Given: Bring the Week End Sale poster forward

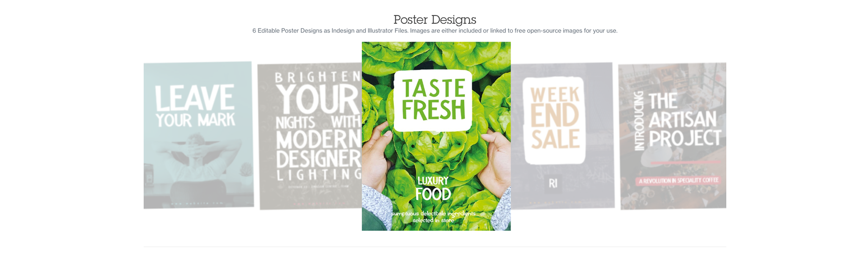Looking at the screenshot, I should (562, 136).
